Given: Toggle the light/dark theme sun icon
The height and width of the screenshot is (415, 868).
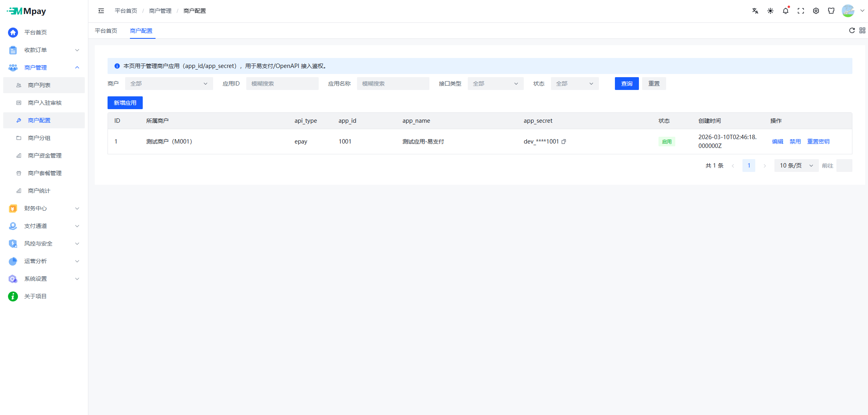Looking at the screenshot, I should tap(770, 11).
